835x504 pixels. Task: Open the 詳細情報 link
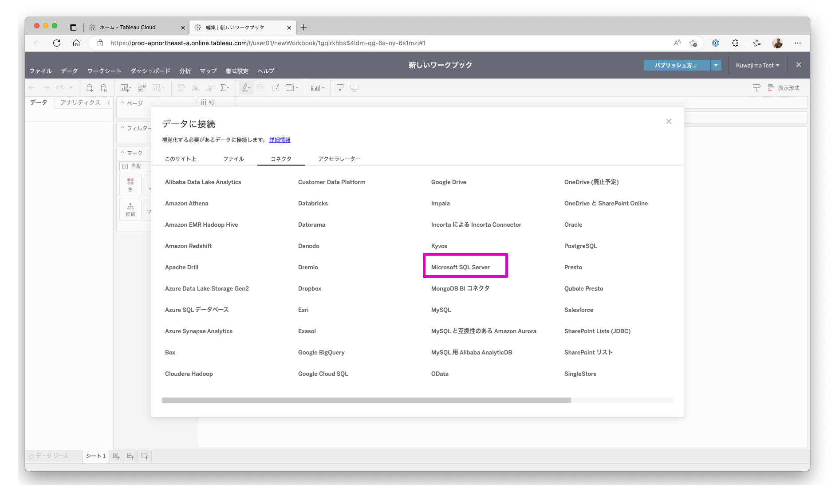(x=280, y=140)
